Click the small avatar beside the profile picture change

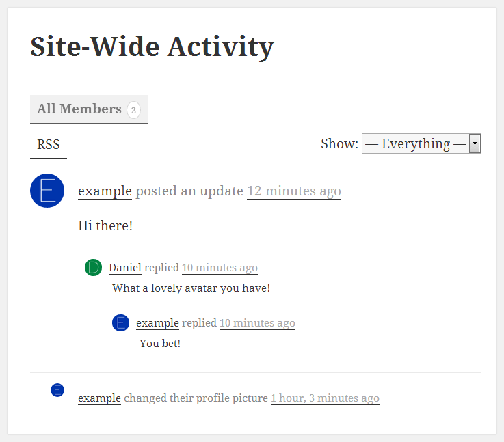pos(57,390)
